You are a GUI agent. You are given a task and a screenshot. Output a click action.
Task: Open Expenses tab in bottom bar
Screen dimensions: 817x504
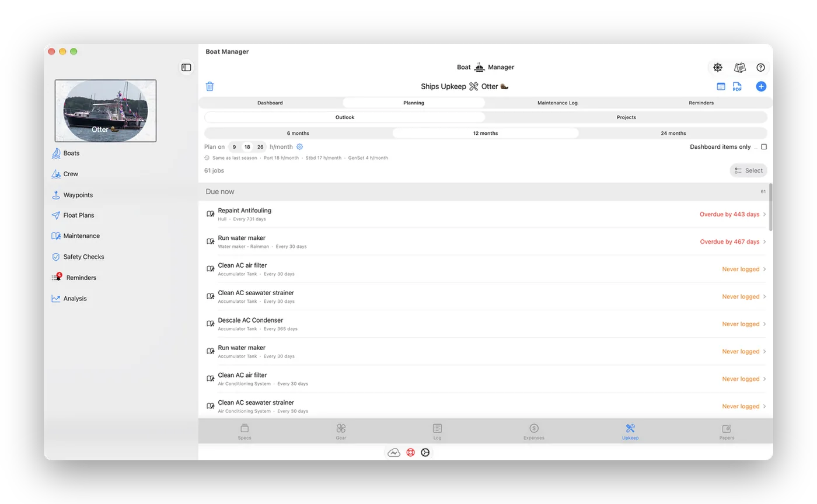tap(534, 432)
